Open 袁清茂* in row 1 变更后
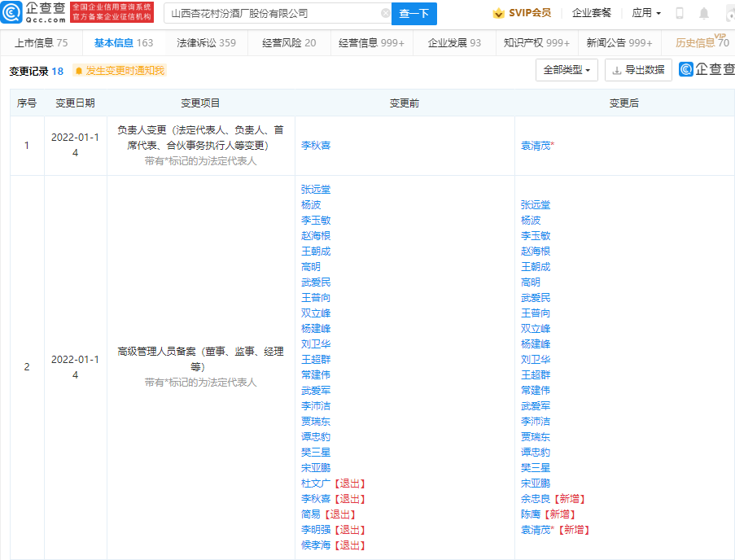 [x=537, y=146]
